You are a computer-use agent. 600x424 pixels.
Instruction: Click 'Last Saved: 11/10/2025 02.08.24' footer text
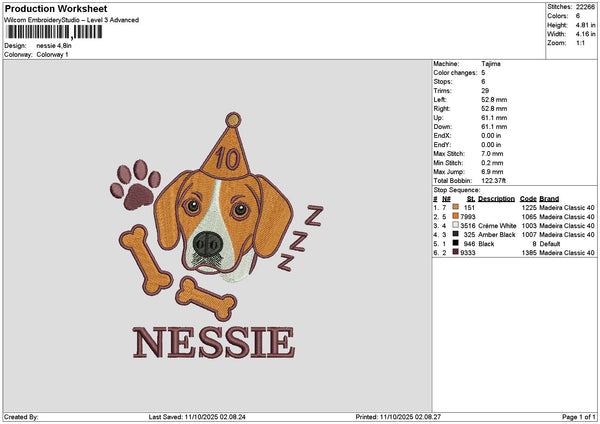[197, 417]
